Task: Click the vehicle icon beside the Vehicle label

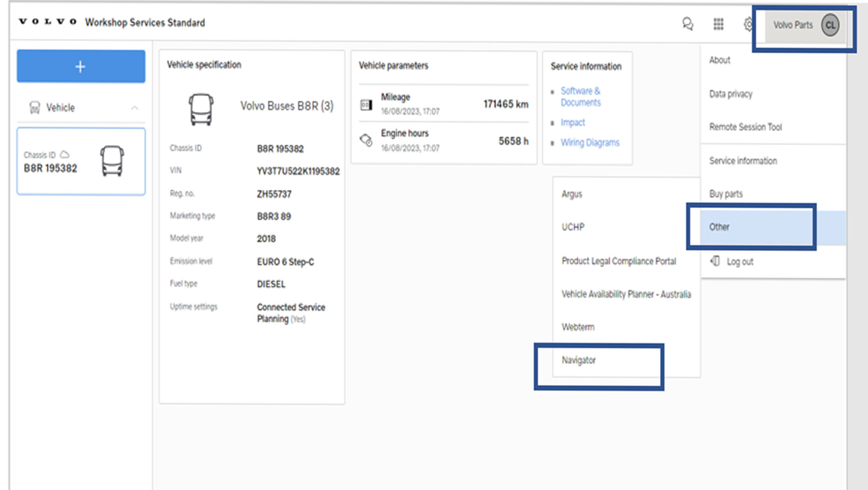Action: [x=34, y=107]
